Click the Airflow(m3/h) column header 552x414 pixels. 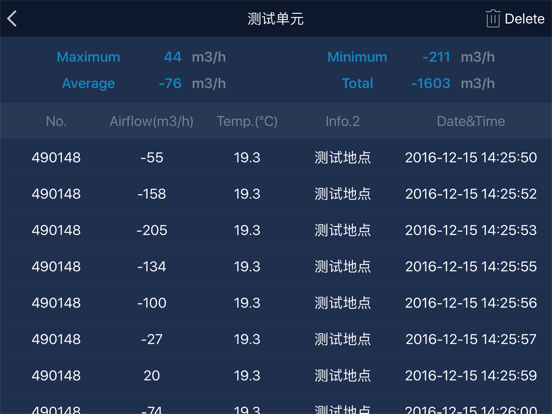click(152, 121)
